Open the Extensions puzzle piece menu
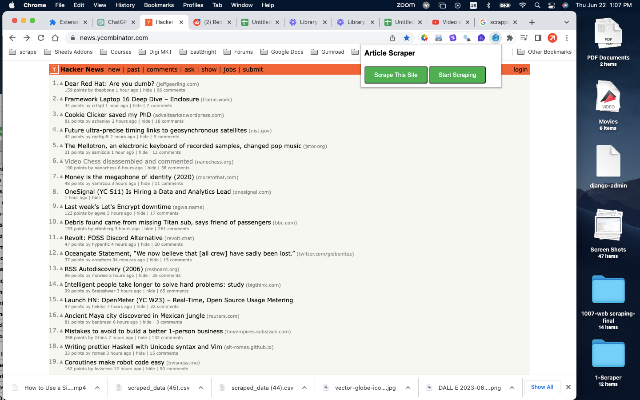The width and height of the screenshot is (640, 400). [509, 38]
